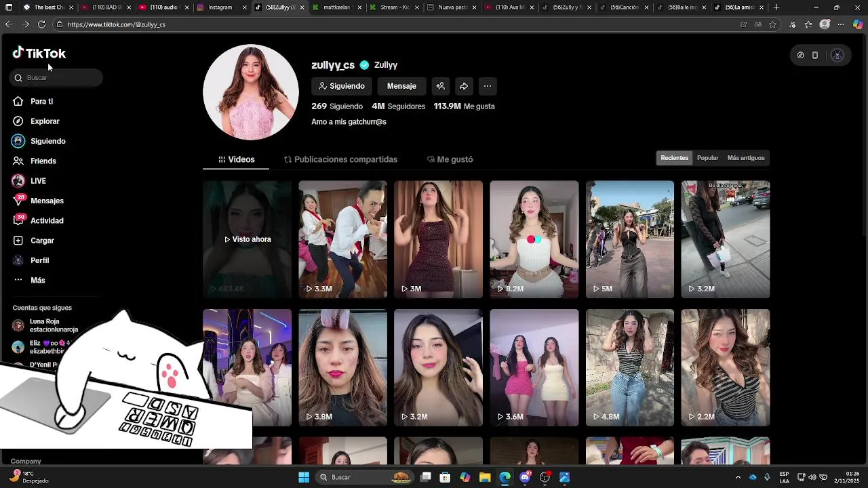Open the video with 2.2M views
This screenshot has height=488, width=868.
coord(726,367)
